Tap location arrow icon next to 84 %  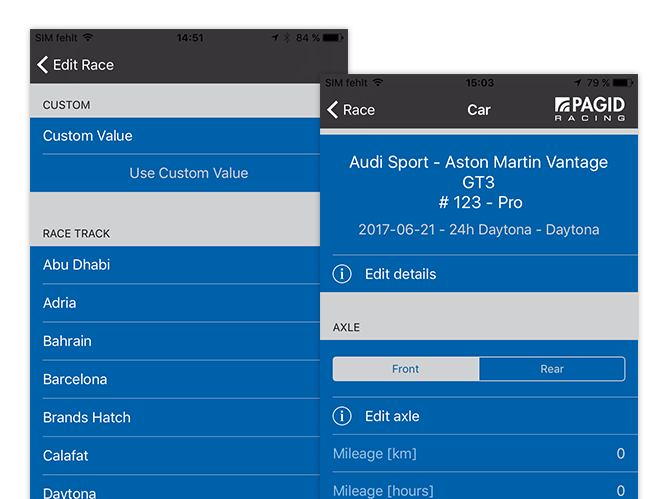click(x=275, y=38)
